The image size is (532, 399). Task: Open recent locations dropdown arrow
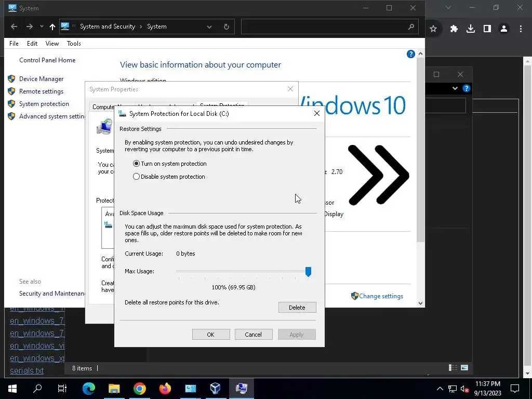[x=42, y=26]
